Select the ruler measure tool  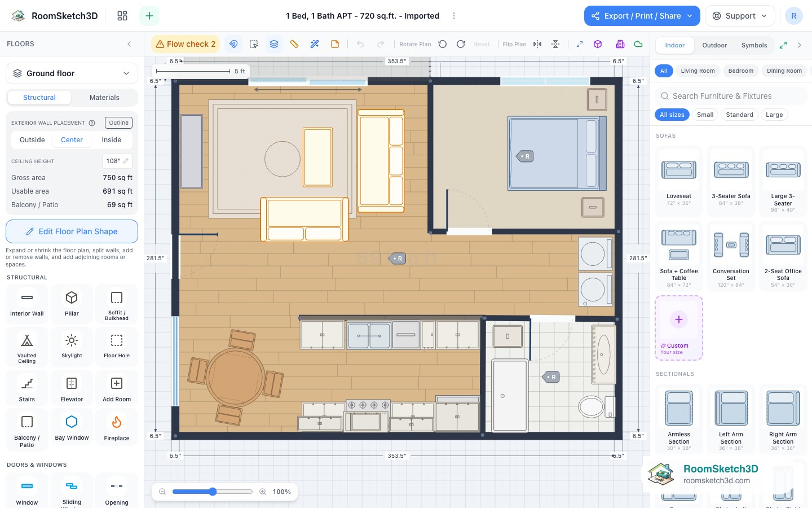pos(294,44)
